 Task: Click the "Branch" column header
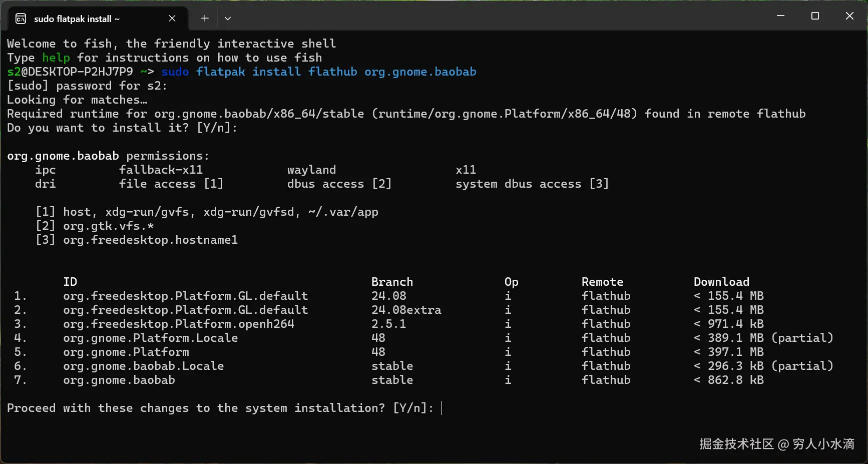(x=392, y=282)
